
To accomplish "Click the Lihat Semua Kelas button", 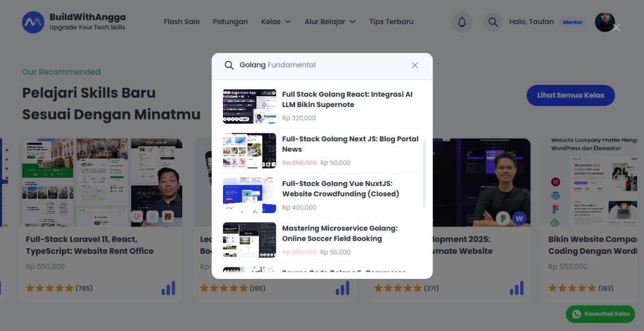I will pos(571,95).
